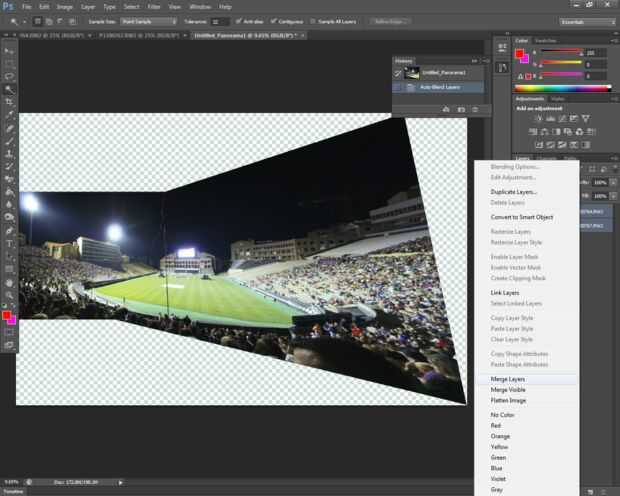Create new document from current history state
The width and height of the screenshot is (620, 496).
[x=446, y=109]
